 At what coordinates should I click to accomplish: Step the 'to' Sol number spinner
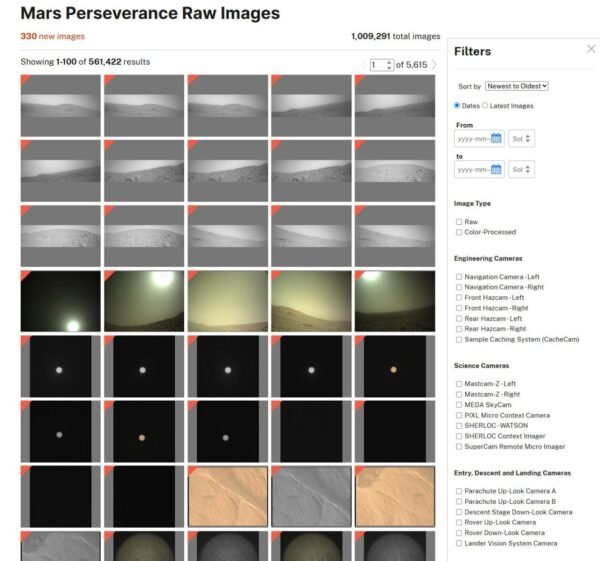coord(528,169)
